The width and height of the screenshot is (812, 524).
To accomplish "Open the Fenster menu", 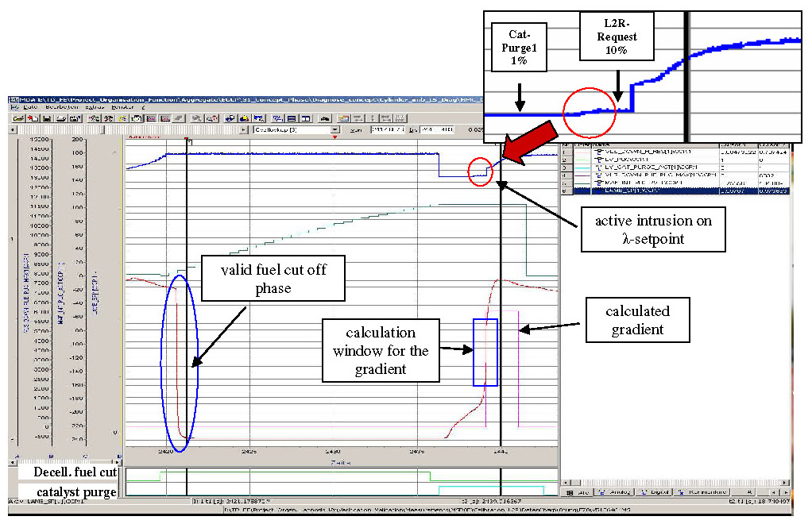I will (122, 106).
